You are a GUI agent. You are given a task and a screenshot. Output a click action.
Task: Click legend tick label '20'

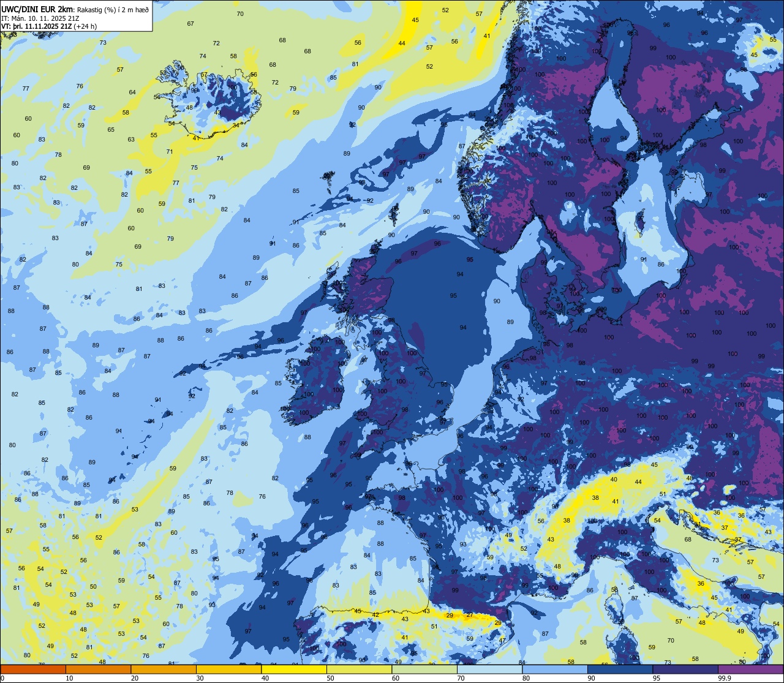point(135,678)
